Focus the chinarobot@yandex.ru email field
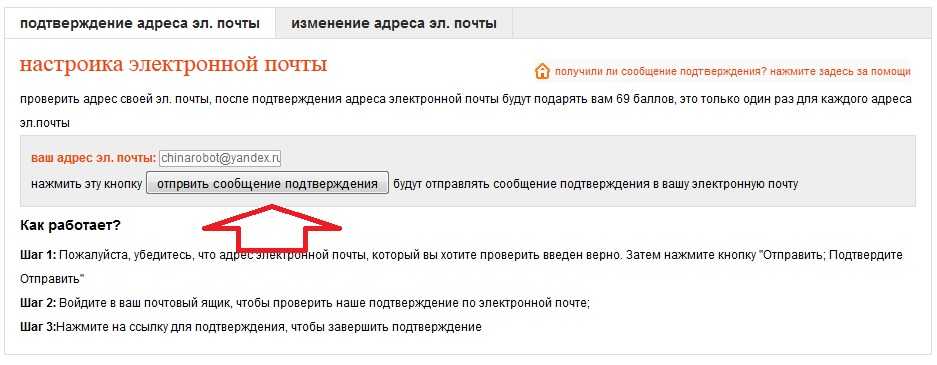 point(220,158)
